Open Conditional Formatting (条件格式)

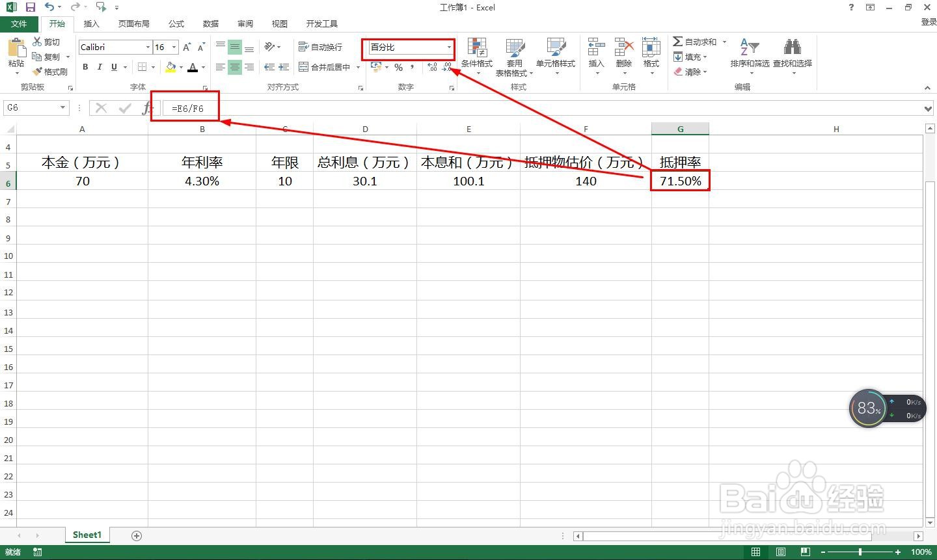[x=477, y=57]
